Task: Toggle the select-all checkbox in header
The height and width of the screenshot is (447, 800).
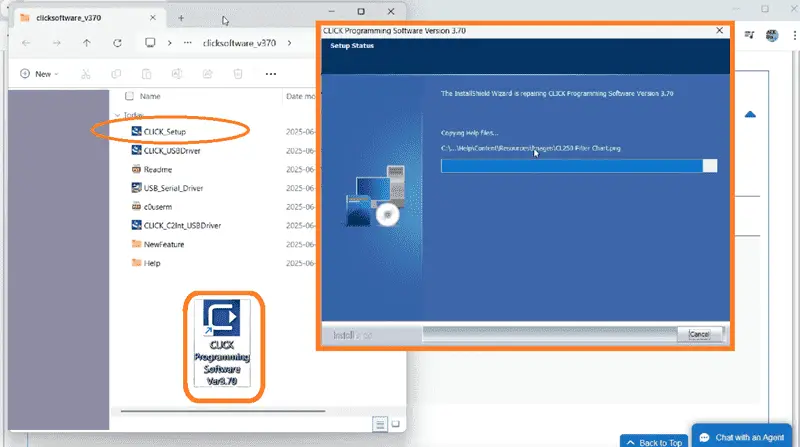Action: click(x=130, y=96)
